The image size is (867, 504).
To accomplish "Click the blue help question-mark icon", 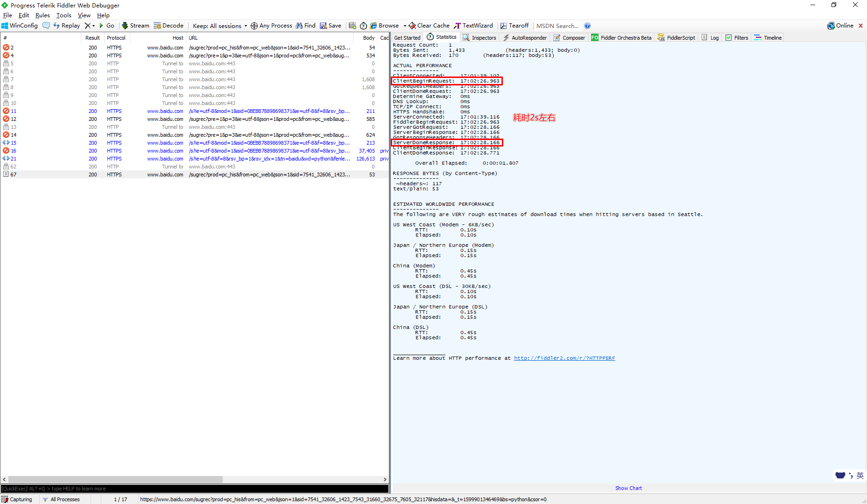I will coord(587,26).
